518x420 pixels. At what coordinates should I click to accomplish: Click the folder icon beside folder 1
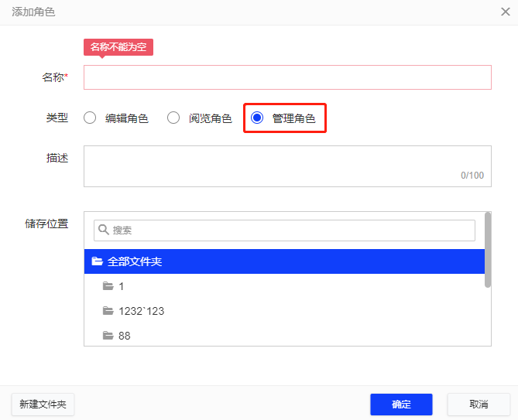[x=108, y=286]
